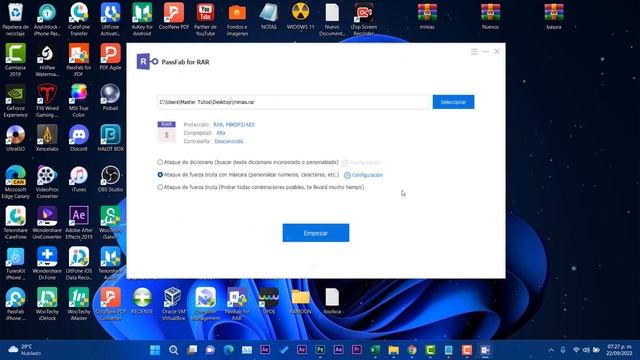The height and width of the screenshot is (360, 640).
Task: Open Adobe After Effects 2019 shortcut
Action: pos(79,223)
